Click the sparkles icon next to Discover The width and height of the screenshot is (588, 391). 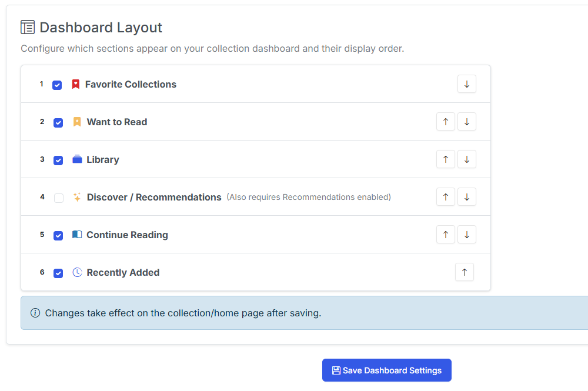pos(76,196)
